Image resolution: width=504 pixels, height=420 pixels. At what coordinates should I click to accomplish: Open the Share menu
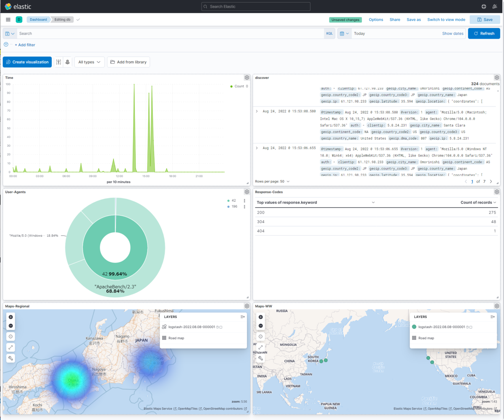point(395,20)
